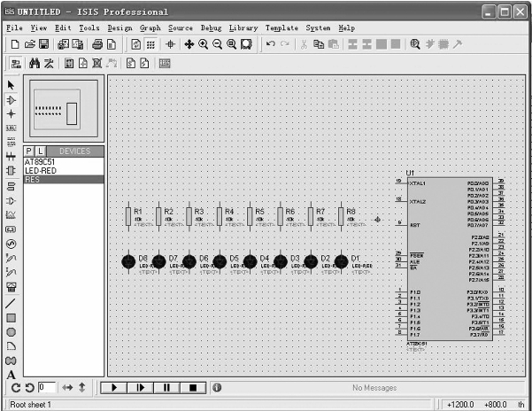532x411 pixels.
Task: Zoom out of the schematic
Action: tap(217, 44)
